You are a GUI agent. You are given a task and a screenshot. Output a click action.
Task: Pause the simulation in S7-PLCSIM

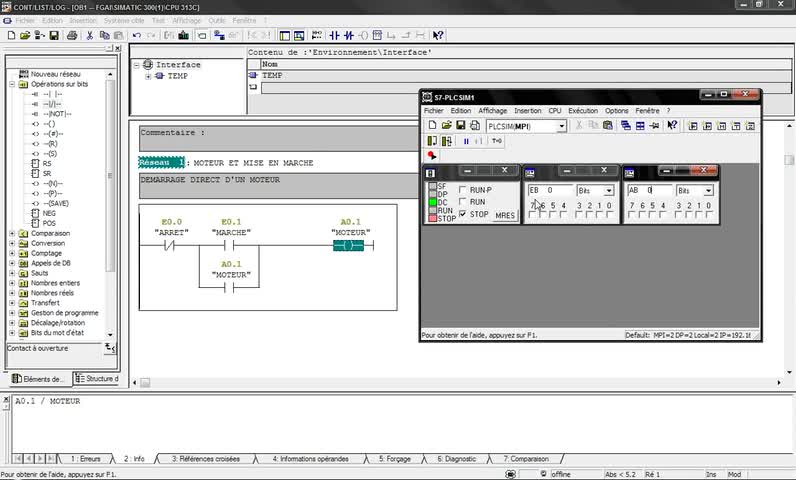(466, 141)
